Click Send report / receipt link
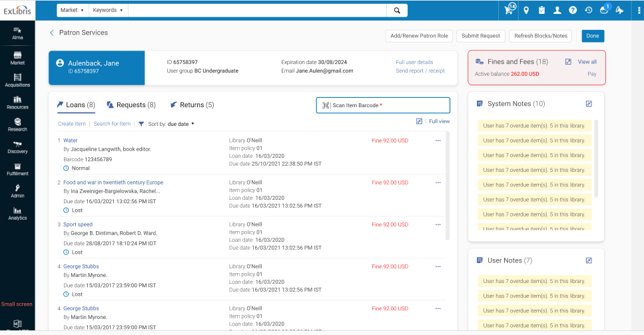644x335 pixels. pyautogui.click(x=420, y=71)
